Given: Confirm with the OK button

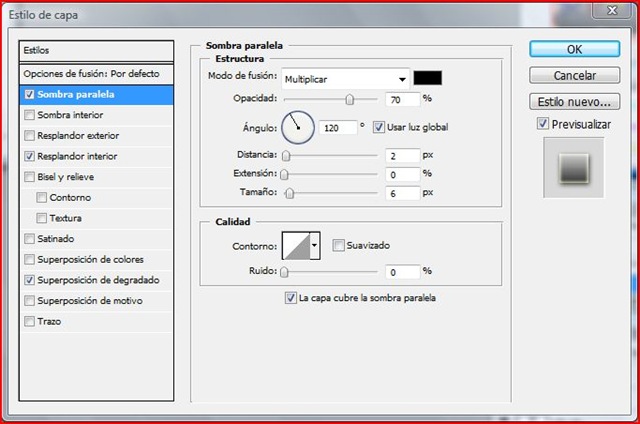Looking at the screenshot, I should click(575, 49).
